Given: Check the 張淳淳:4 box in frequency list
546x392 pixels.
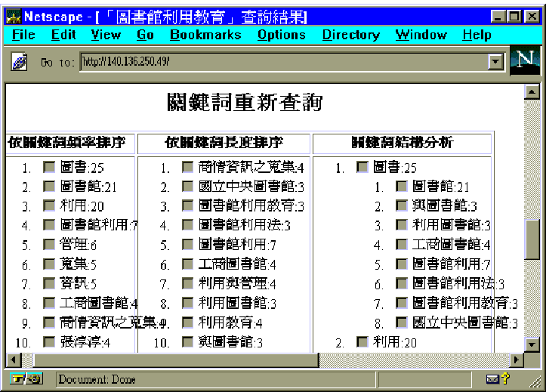Looking at the screenshot, I should 49,342.
